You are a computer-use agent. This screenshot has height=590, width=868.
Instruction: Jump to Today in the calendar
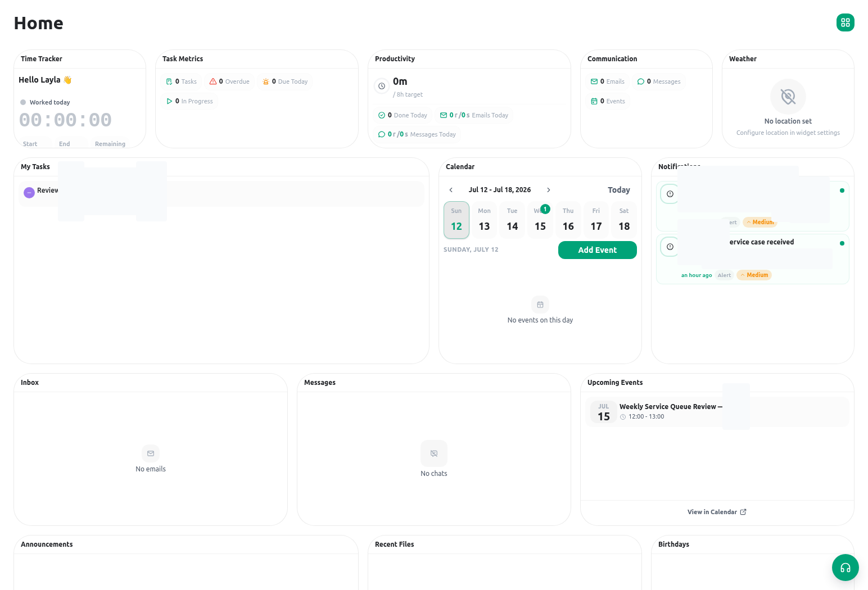(x=619, y=190)
